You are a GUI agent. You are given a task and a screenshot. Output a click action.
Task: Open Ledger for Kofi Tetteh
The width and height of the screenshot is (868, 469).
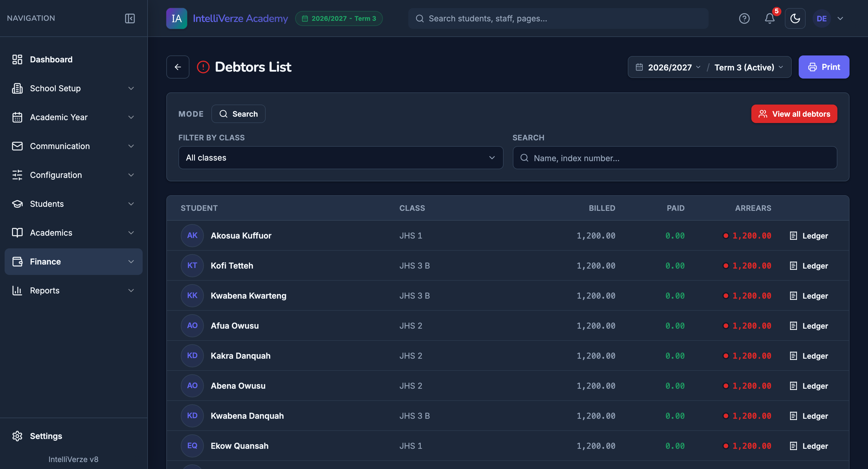809,266
